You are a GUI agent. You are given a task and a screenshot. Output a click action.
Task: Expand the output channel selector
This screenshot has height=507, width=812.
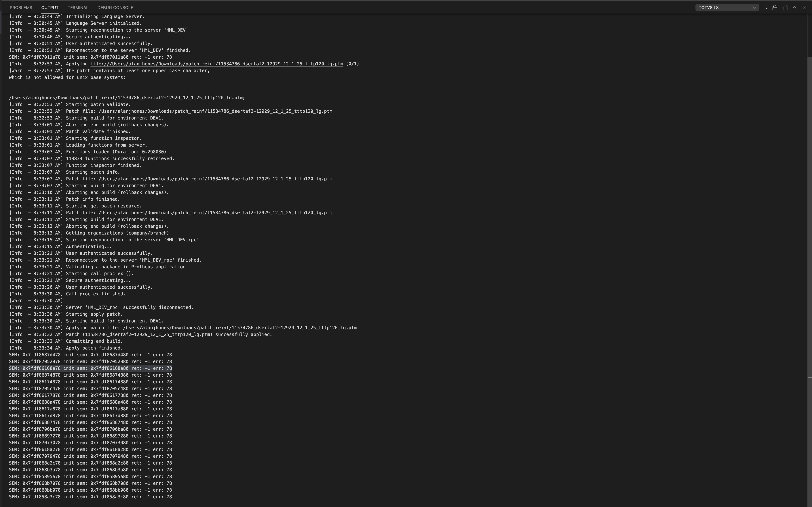coord(727,7)
